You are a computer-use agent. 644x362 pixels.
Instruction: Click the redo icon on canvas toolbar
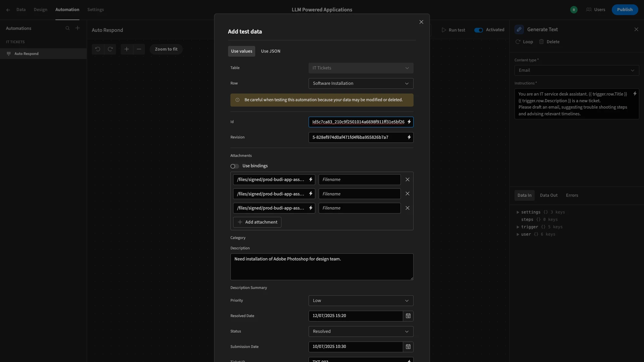(x=110, y=49)
